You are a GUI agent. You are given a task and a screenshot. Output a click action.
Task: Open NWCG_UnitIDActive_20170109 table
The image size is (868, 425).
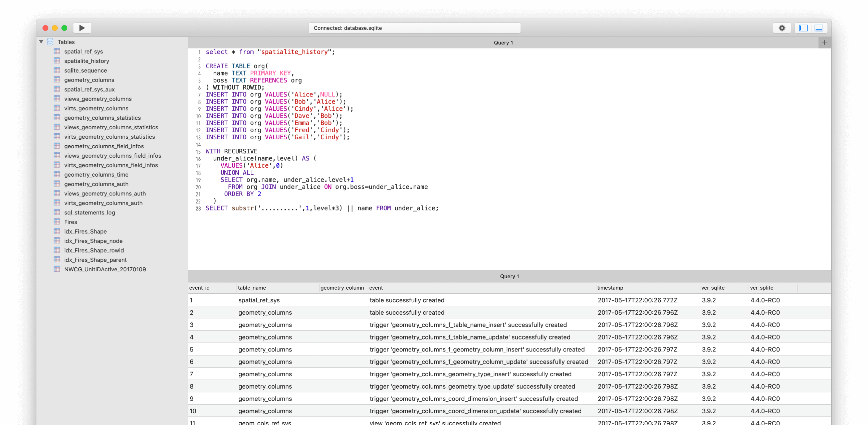click(105, 269)
